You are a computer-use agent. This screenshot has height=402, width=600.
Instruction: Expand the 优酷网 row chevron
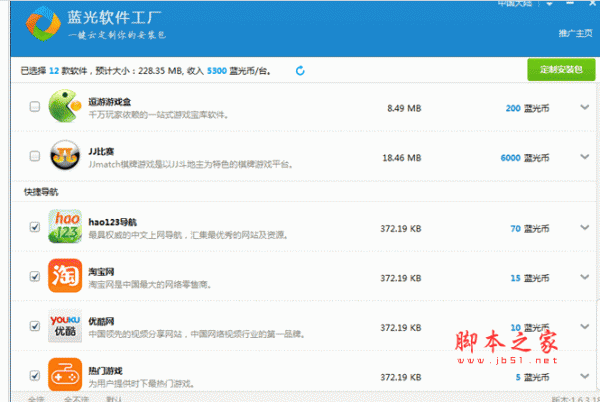(584, 326)
